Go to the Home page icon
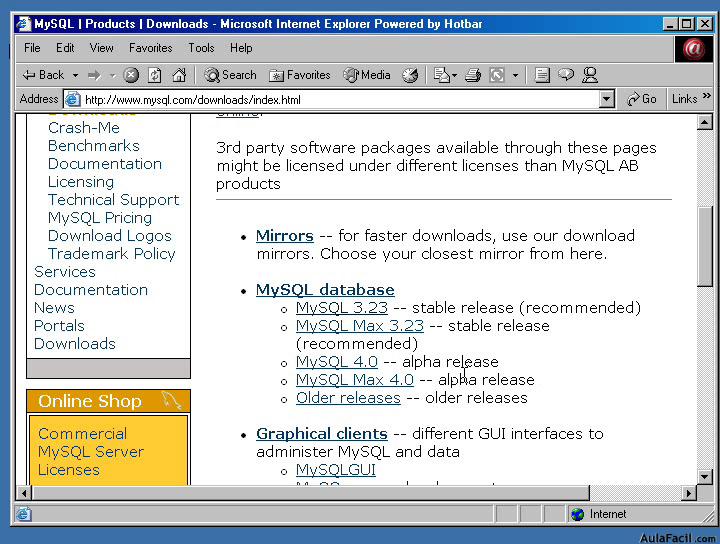Viewport: 720px width, 544px height. 179,75
